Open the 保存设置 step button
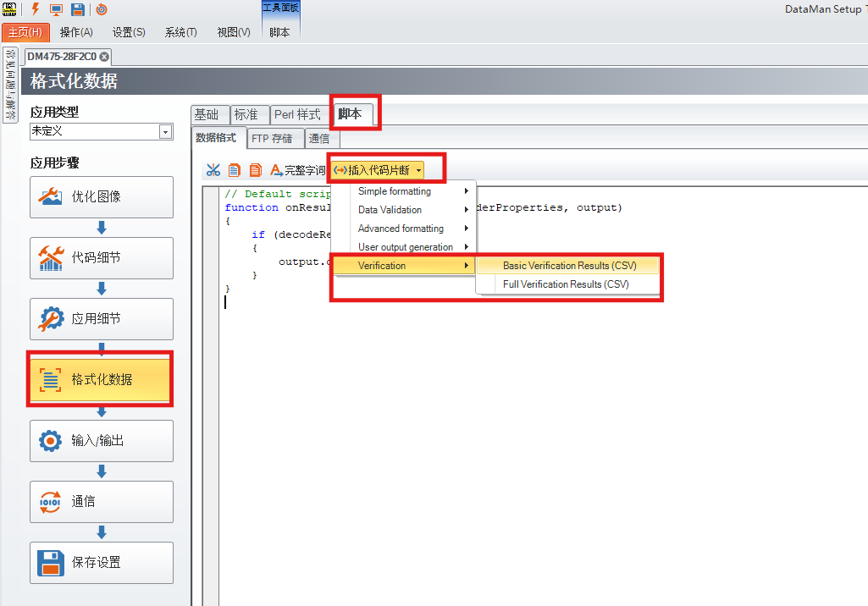868x606 pixels. (102, 563)
